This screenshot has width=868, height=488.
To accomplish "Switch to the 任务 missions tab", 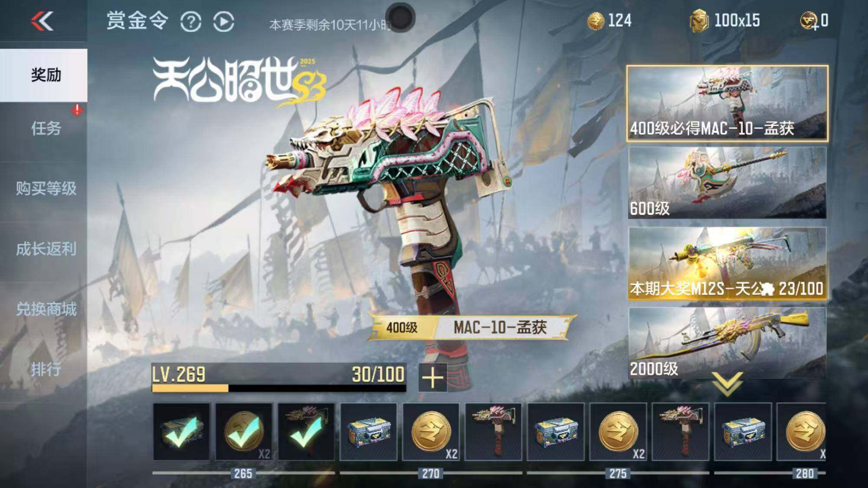I will click(x=46, y=128).
